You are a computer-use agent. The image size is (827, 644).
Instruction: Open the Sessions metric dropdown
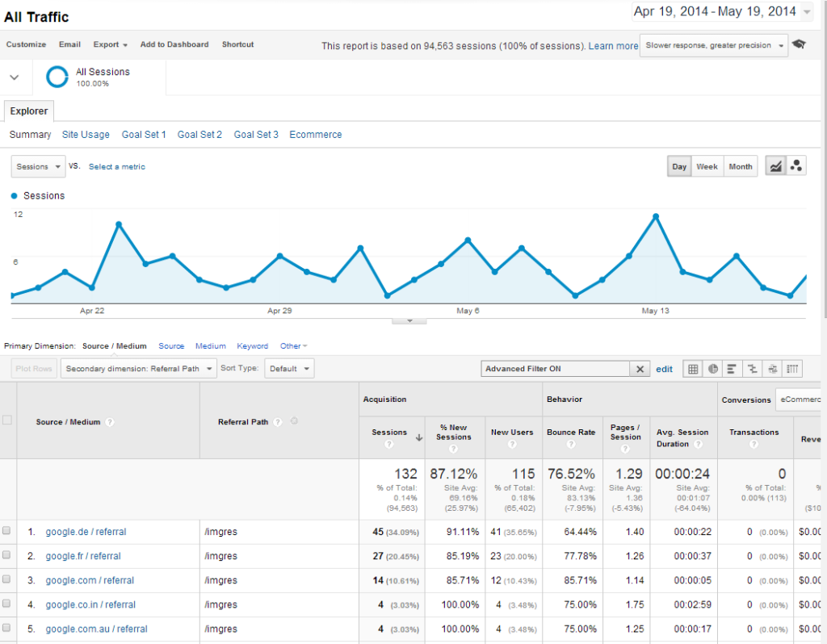(x=38, y=166)
